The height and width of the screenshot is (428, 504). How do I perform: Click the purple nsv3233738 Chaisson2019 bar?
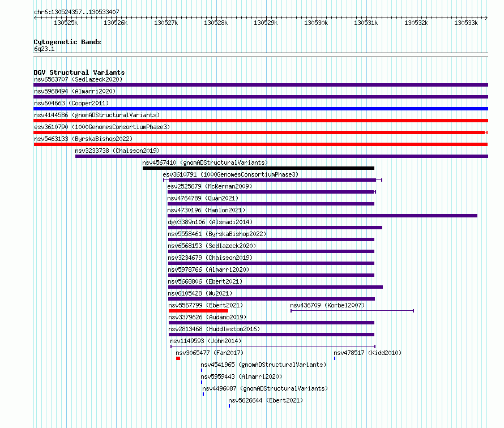[281, 156]
